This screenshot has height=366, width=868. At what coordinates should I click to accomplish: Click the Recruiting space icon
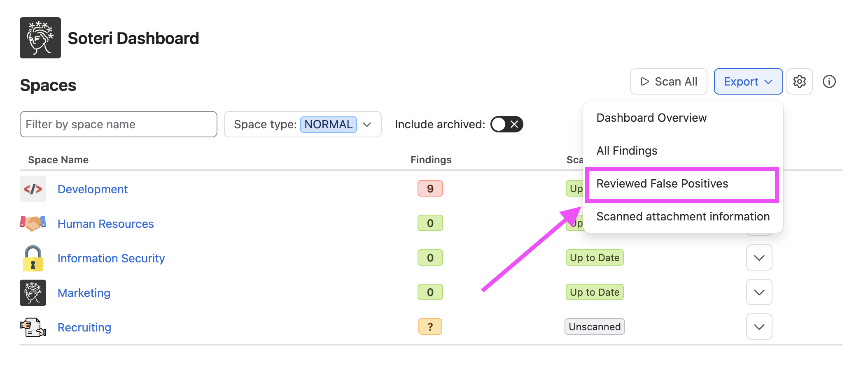coord(33,327)
